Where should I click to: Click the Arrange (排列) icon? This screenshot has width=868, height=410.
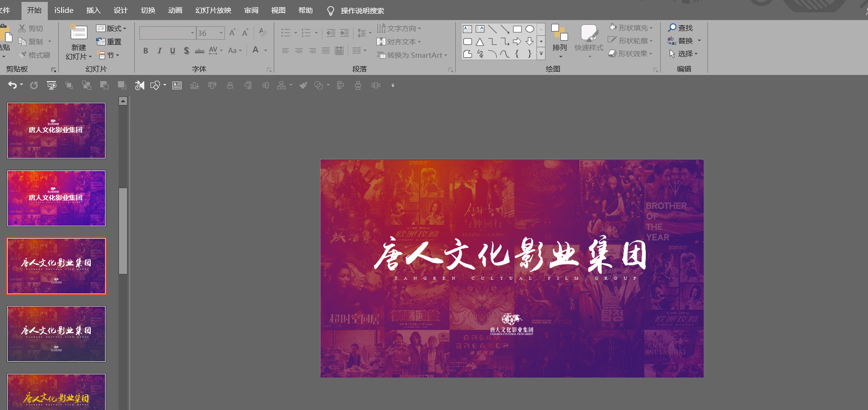coord(559,32)
